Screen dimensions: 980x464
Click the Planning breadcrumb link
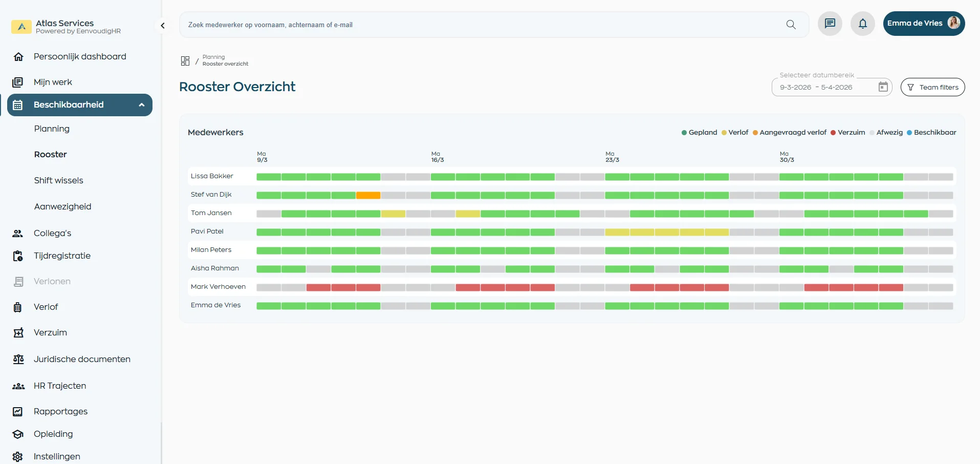pyautogui.click(x=213, y=57)
